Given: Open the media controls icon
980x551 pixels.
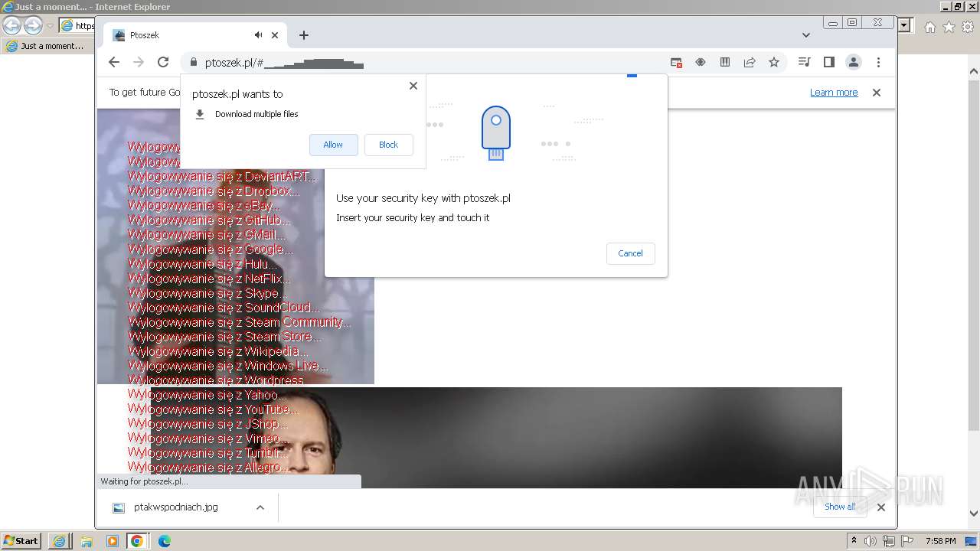Looking at the screenshot, I should (804, 63).
